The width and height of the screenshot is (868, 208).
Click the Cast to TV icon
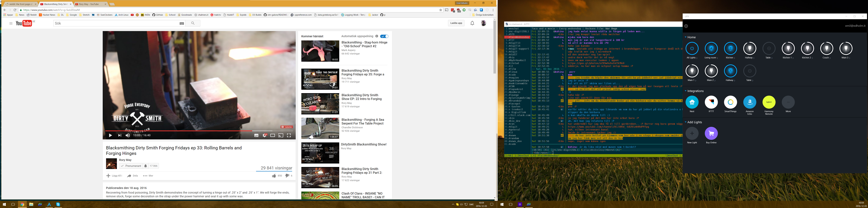[x=281, y=135]
